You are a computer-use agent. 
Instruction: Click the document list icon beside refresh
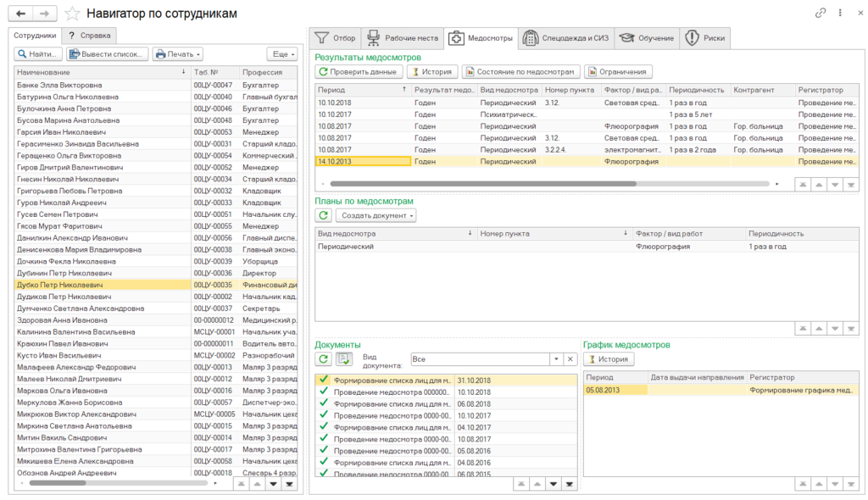[344, 358]
